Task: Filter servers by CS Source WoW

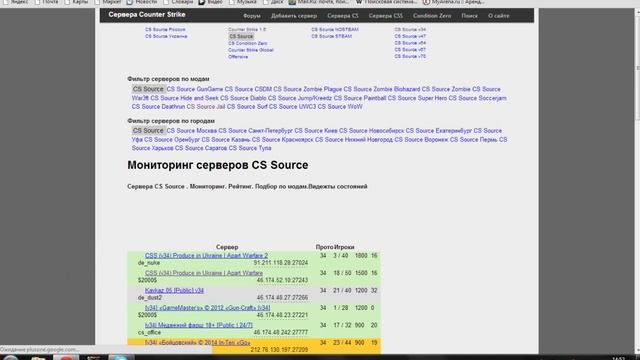Action: click(x=340, y=107)
